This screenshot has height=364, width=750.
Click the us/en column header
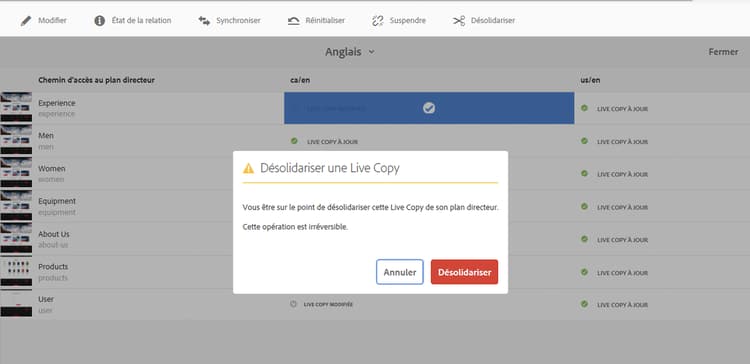(x=590, y=80)
